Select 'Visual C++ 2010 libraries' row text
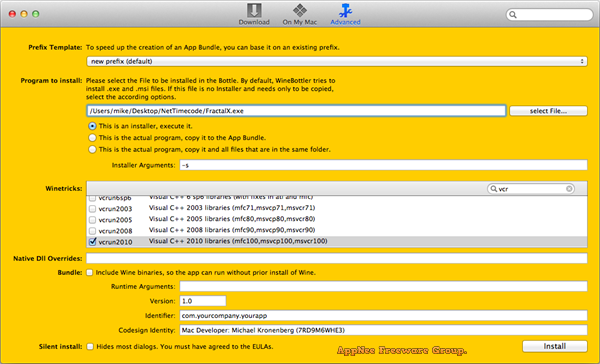The width and height of the screenshot is (600, 364). coord(238,241)
